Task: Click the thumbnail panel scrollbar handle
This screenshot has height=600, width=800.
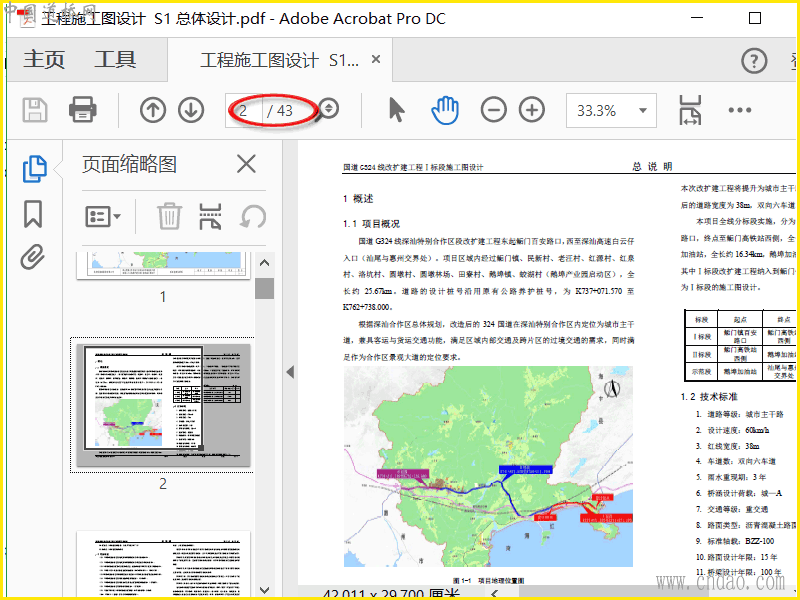Action: [x=264, y=289]
